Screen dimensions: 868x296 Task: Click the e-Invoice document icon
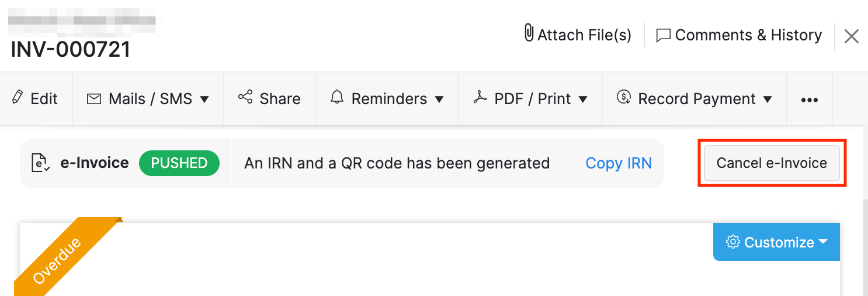pos(39,163)
